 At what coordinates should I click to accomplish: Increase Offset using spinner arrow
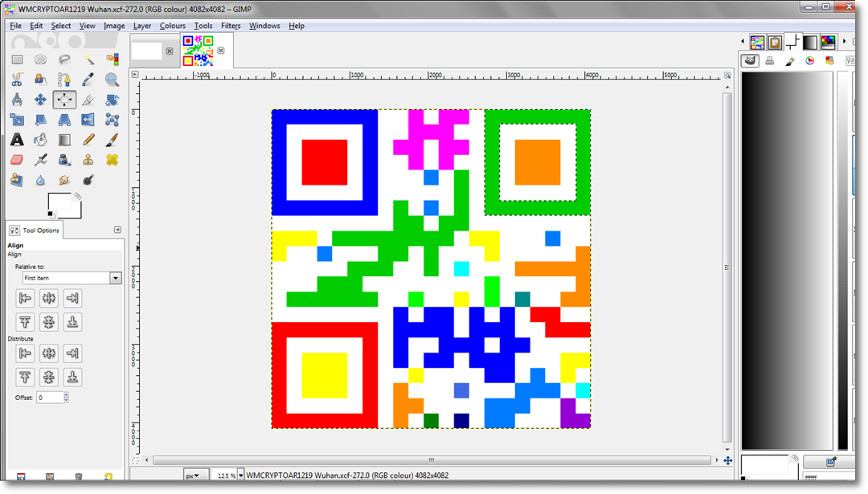tap(67, 394)
